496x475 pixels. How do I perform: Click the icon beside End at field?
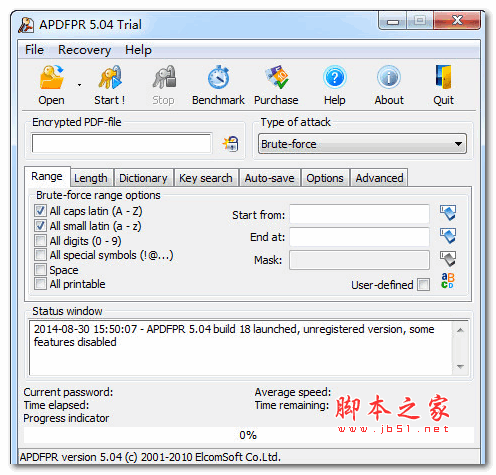coord(448,235)
